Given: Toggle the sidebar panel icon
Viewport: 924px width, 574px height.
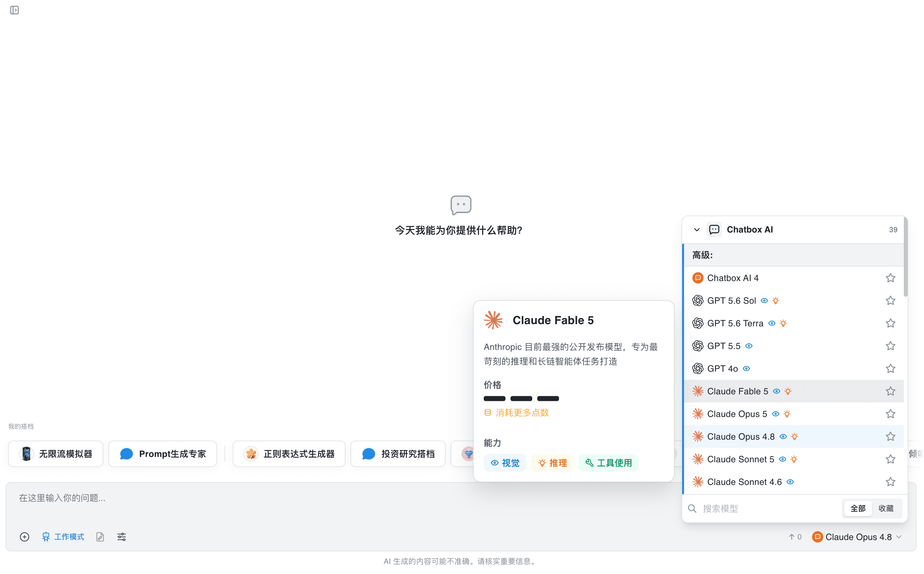Looking at the screenshot, I should tap(14, 10).
